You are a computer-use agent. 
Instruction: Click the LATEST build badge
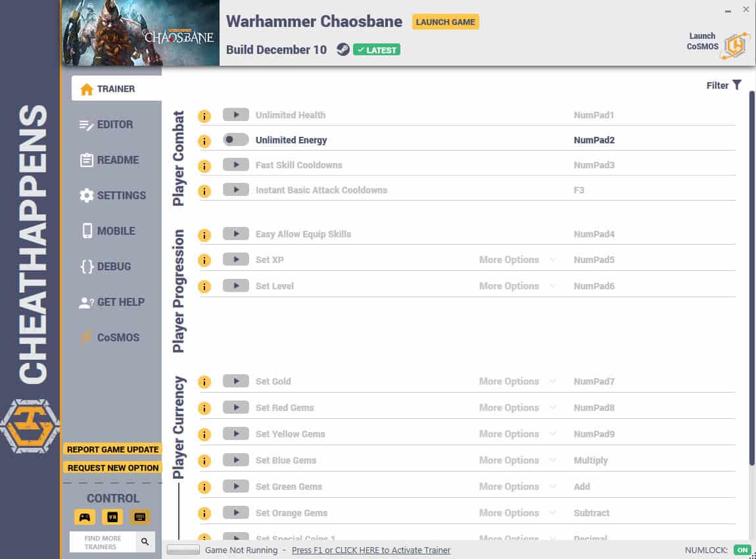377,50
